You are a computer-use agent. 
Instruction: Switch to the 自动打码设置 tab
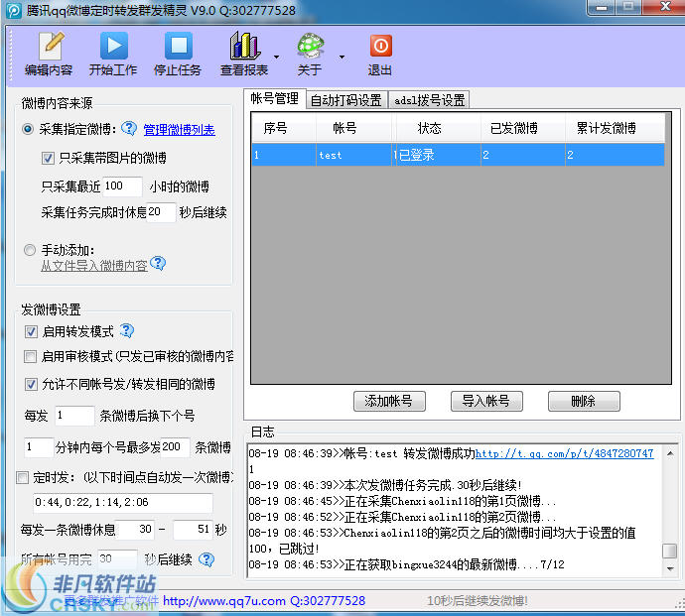click(x=346, y=100)
